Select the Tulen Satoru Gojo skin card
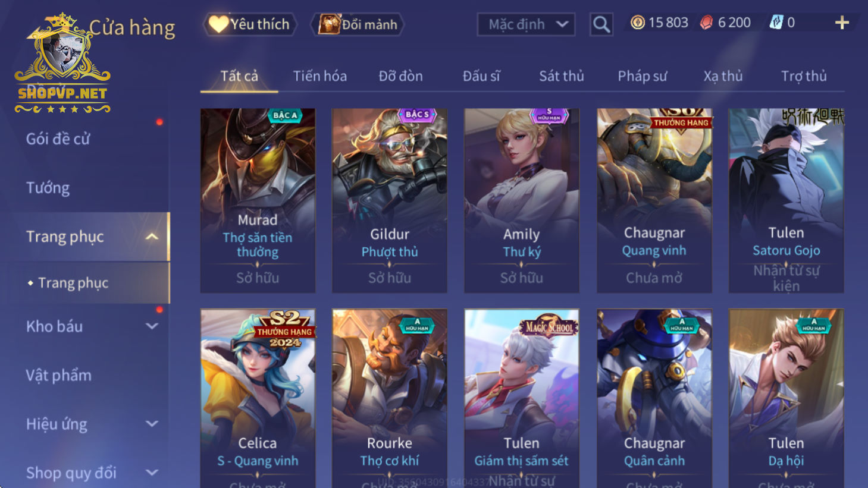The width and height of the screenshot is (868, 488). [786, 200]
